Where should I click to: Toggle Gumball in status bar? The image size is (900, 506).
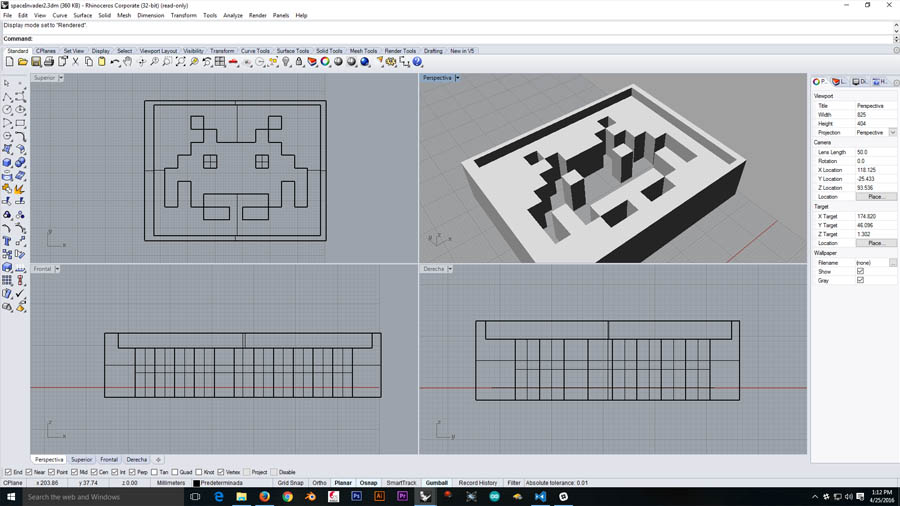click(x=436, y=483)
